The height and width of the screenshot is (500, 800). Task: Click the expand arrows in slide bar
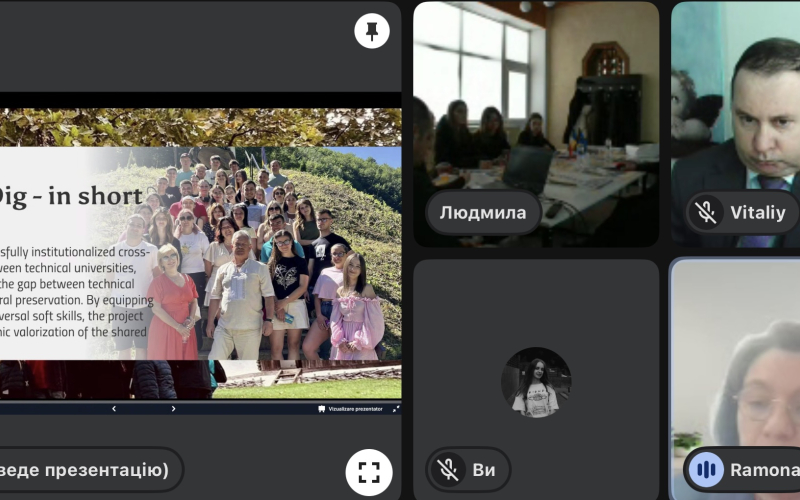395,409
